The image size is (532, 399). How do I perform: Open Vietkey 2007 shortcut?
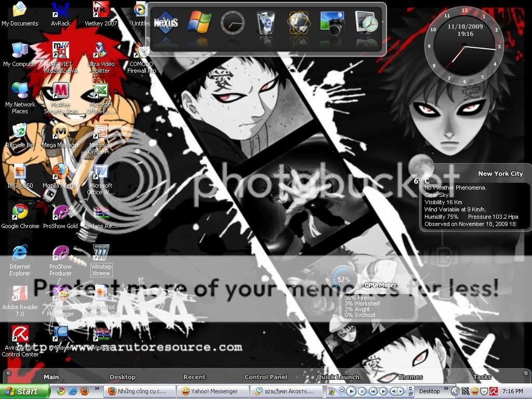click(101, 14)
